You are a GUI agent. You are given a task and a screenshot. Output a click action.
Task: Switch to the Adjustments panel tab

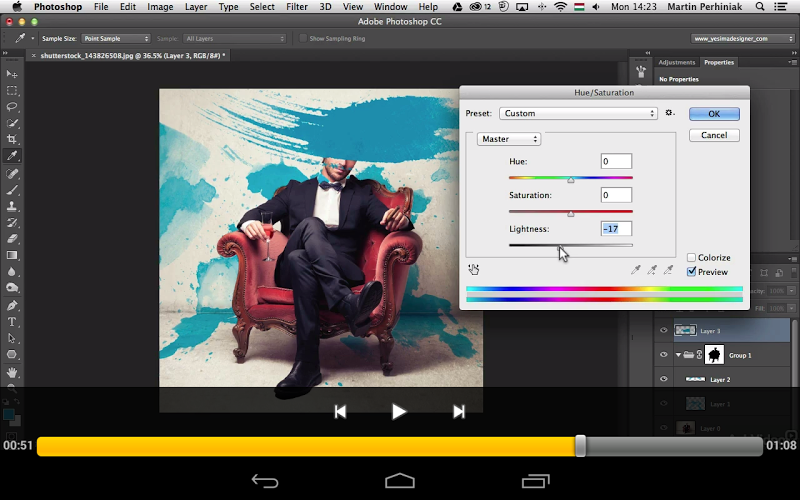coord(677,62)
